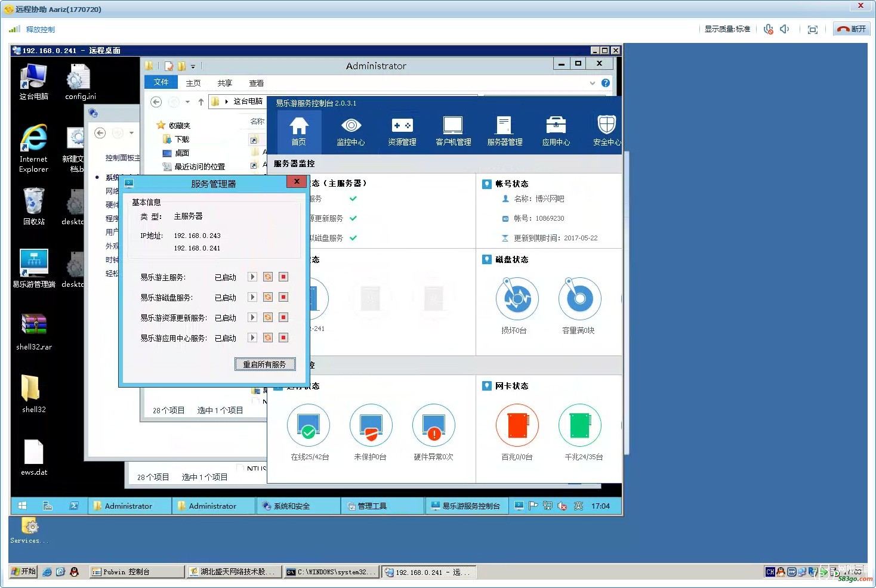876x588 pixels.
Task: Toggle fullscreen view of remote session
Action: 812,29
